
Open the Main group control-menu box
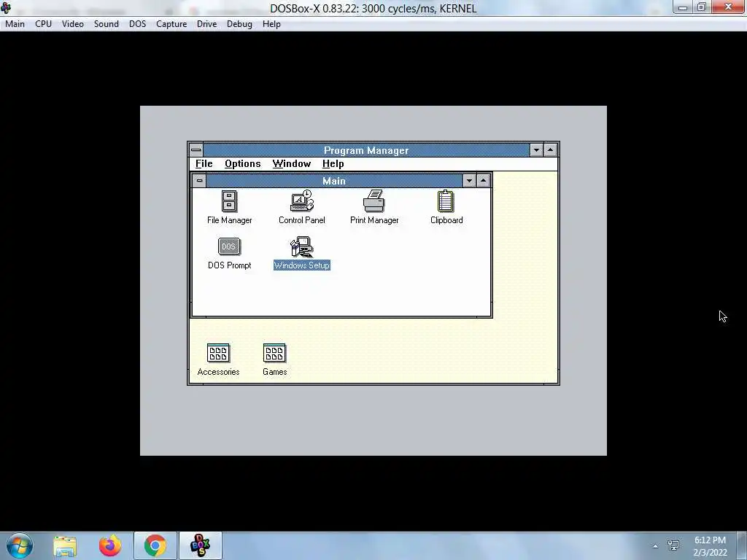[199, 181]
